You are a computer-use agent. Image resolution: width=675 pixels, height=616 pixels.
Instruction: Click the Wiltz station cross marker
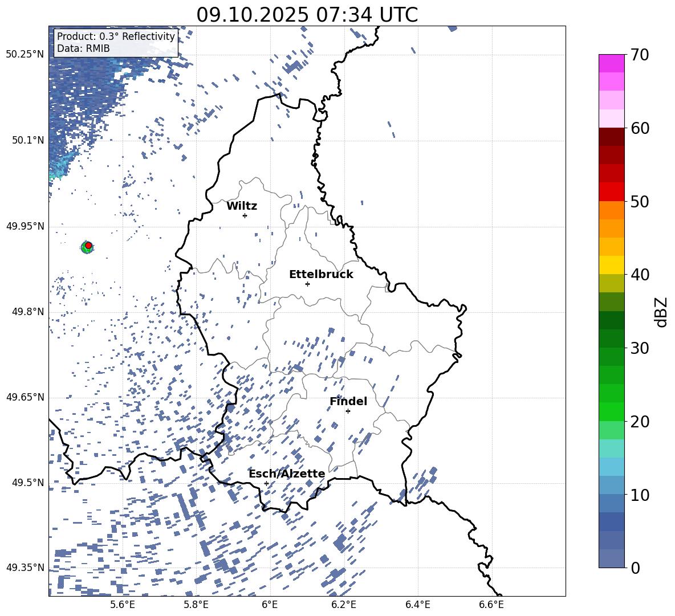[245, 215]
